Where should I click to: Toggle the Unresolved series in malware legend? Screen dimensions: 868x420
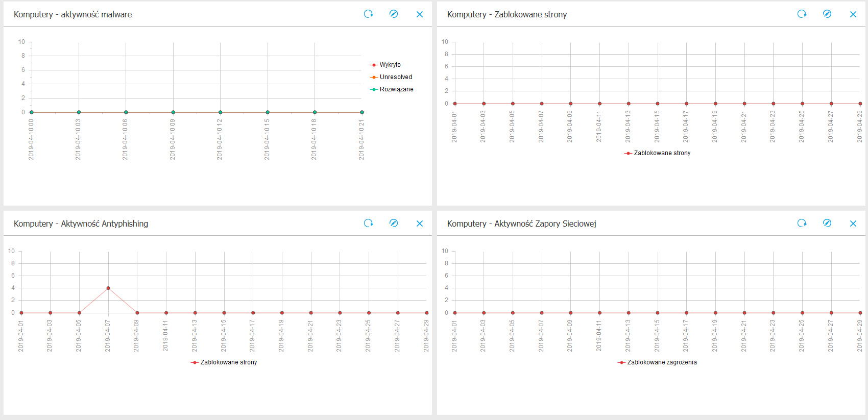(395, 77)
